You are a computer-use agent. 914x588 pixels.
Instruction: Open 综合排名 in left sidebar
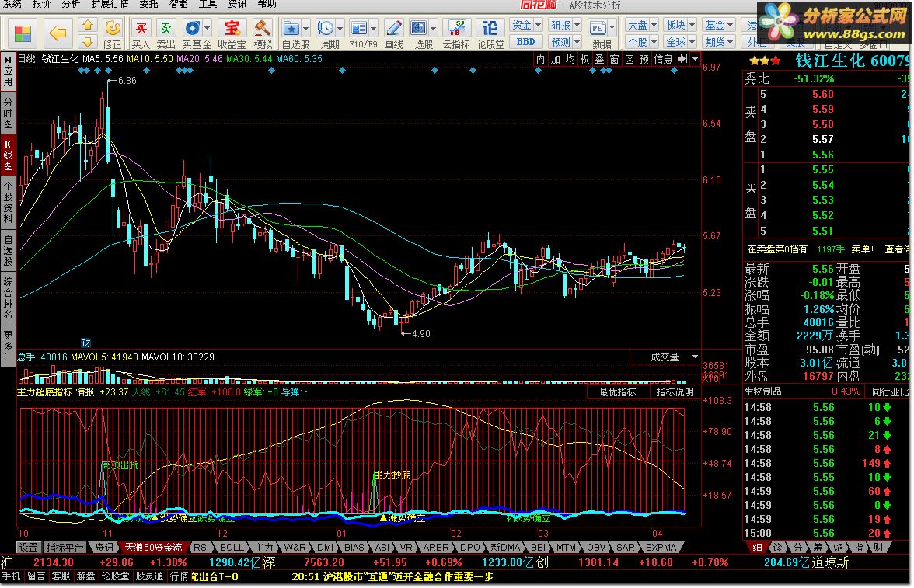pos(8,297)
